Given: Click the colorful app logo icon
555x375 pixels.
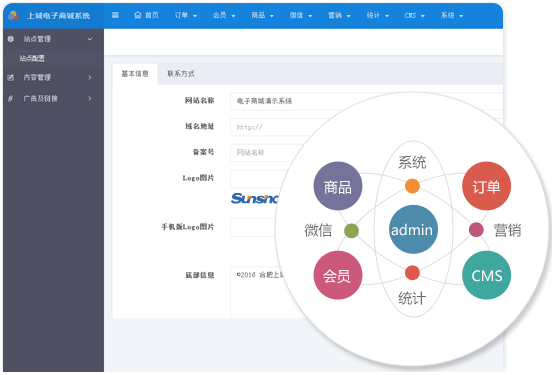Looking at the screenshot, I should pos(13,15).
